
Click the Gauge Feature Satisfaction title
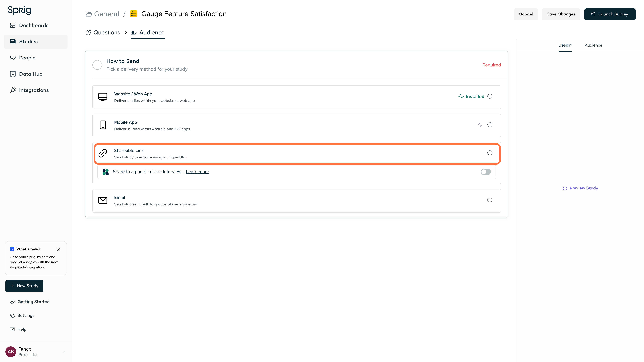tap(184, 14)
